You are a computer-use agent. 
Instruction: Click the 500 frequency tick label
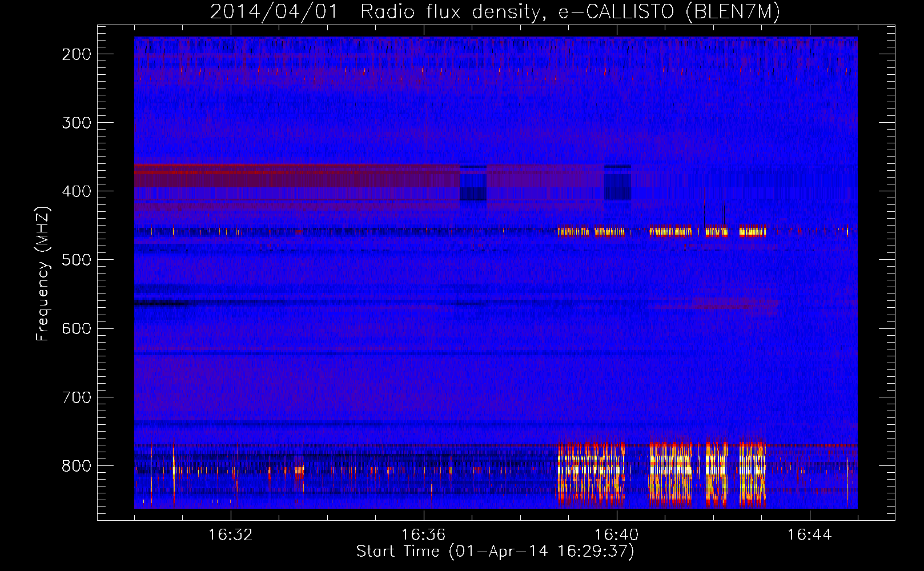pyautogui.click(x=77, y=260)
